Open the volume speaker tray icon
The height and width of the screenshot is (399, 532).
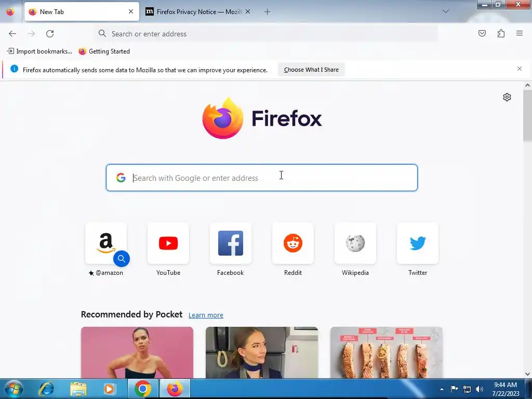point(480,389)
